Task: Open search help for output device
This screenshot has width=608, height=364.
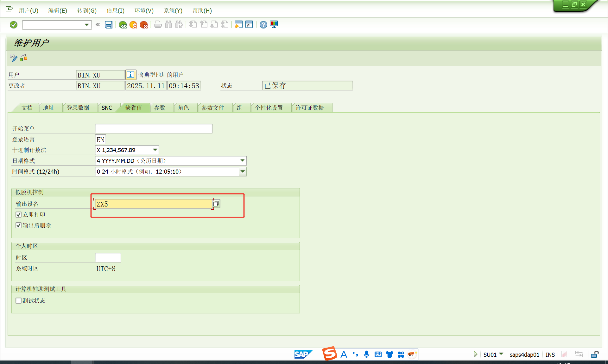Action: click(216, 204)
